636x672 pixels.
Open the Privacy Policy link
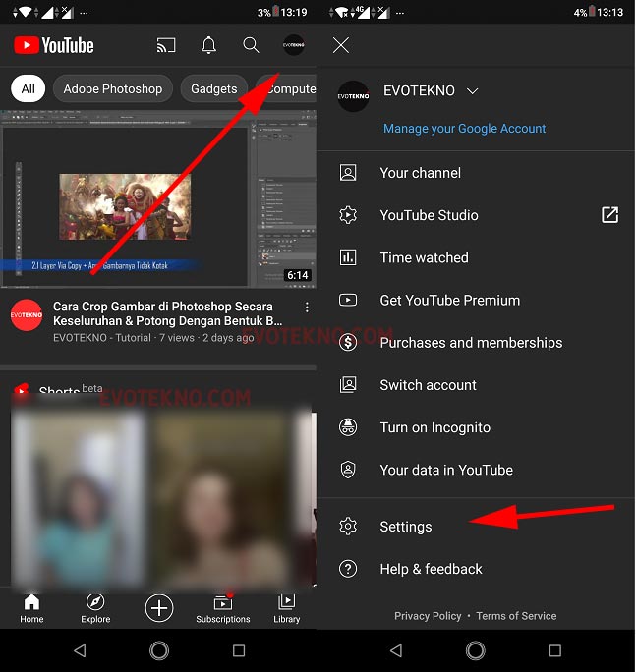point(428,616)
